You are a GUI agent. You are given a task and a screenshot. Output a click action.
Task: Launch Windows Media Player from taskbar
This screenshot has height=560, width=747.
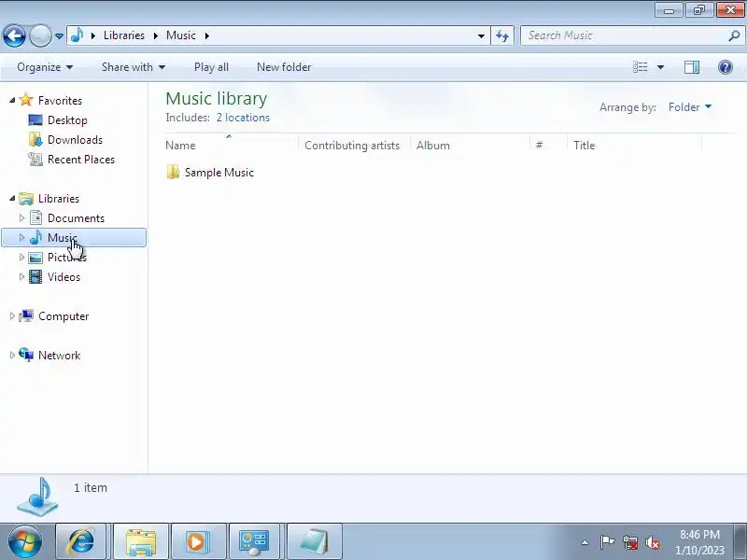click(198, 541)
